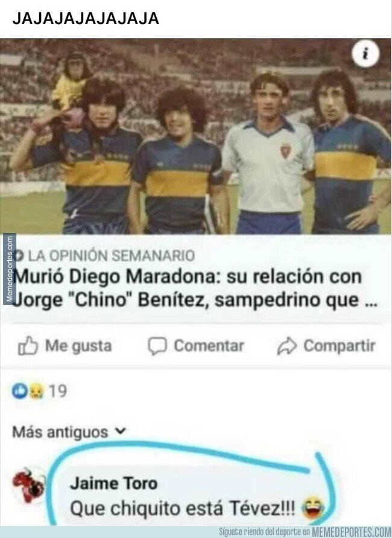This screenshot has width=392, height=538.
Task: Click the crying face reaction icon
Action: (36, 391)
